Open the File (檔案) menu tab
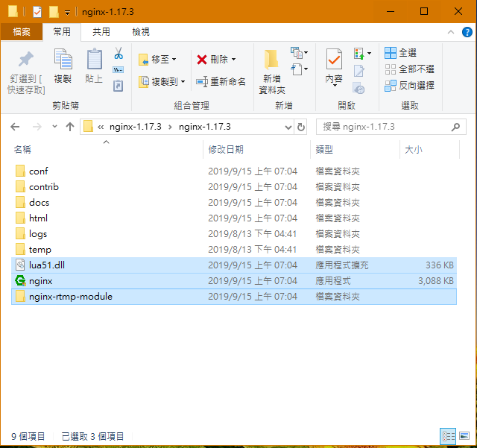477x448 pixels. coord(22,32)
